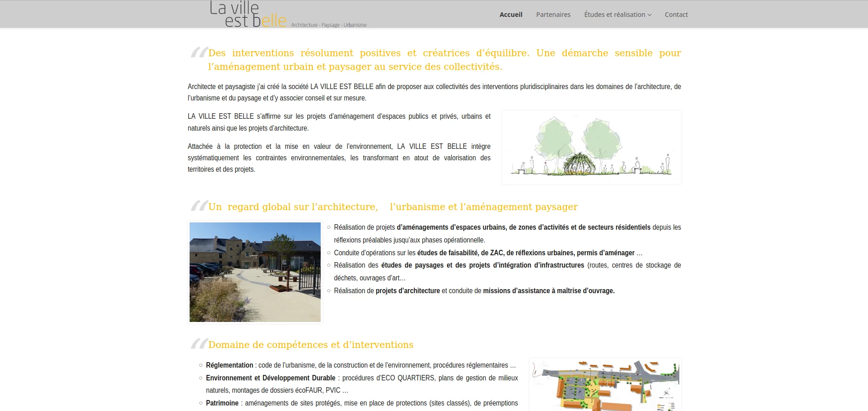Click the heading 'Un regard global sur l'architecture'
The height and width of the screenshot is (411, 868).
(x=393, y=207)
